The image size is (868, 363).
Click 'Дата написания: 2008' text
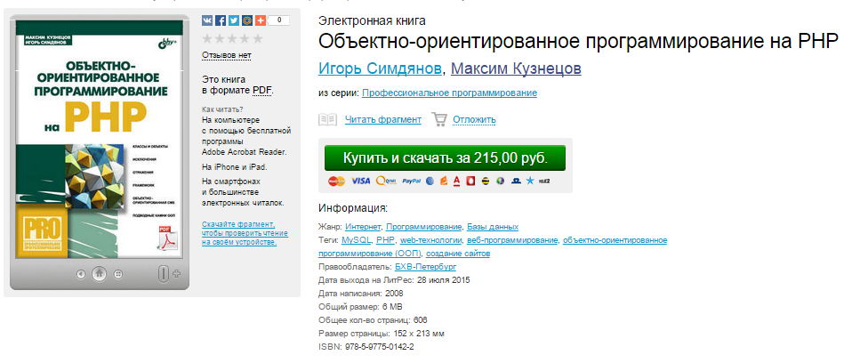tap(361, 294)
